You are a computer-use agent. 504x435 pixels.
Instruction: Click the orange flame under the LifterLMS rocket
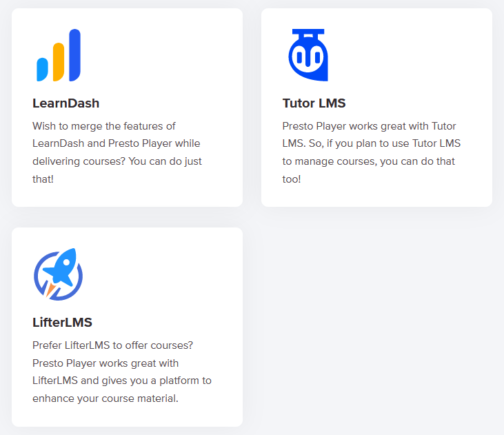tap(50, 290)
